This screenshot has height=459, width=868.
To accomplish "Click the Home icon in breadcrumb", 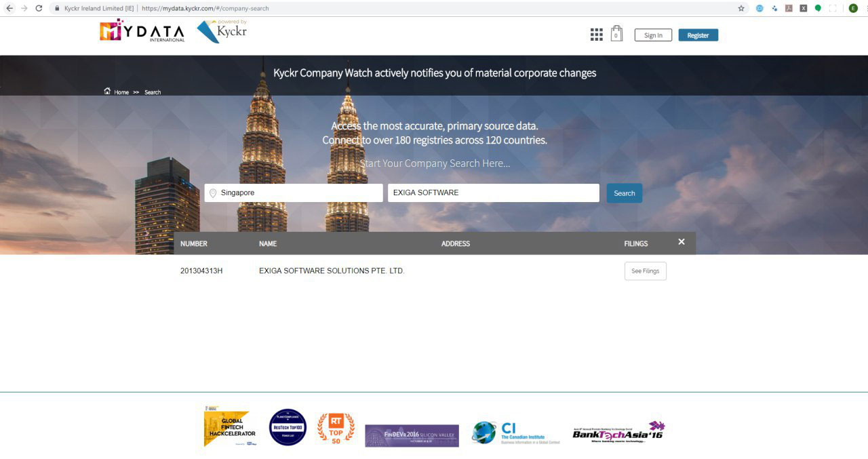I will (107, 92).
